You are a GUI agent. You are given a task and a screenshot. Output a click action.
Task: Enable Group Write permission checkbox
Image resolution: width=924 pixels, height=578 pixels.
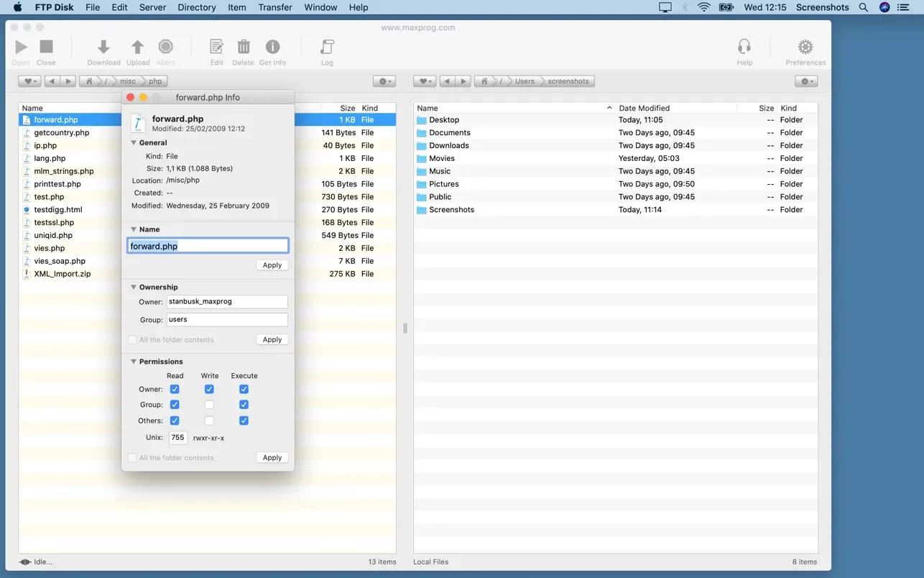click(209, 405)
